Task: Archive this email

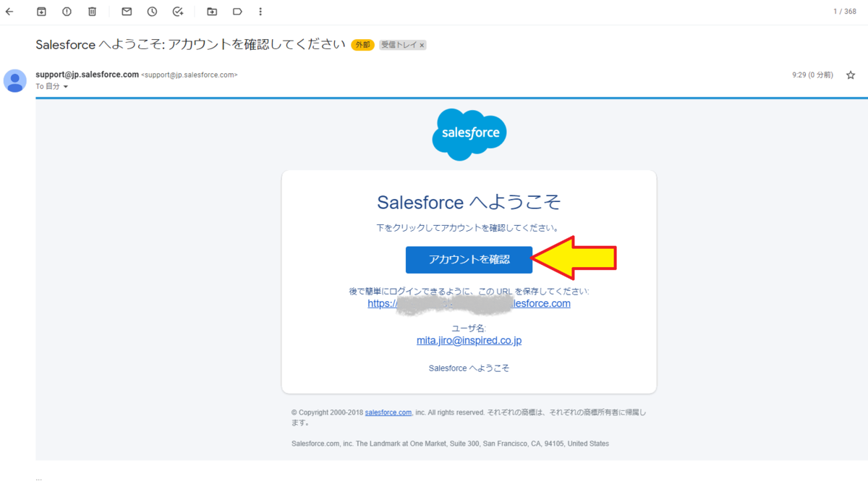Action: [x=41, y=12]
